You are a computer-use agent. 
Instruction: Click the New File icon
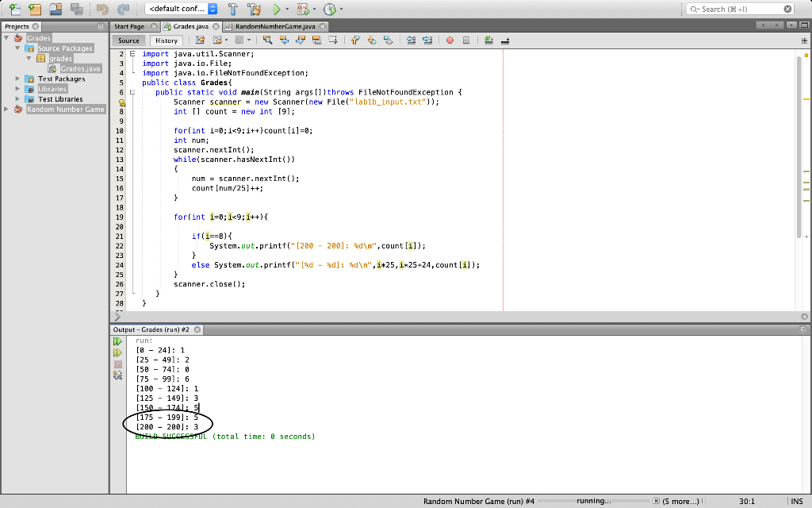(x=16, y=9)
